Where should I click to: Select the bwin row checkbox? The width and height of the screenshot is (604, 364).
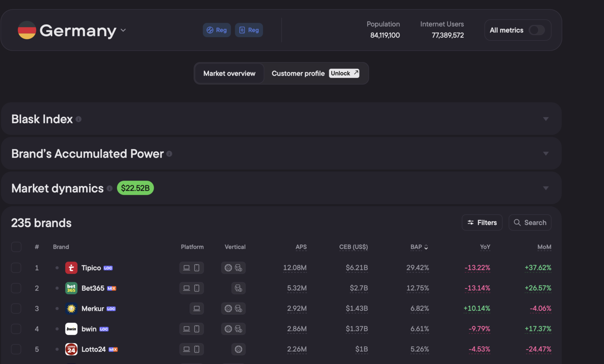click(16, 329)
